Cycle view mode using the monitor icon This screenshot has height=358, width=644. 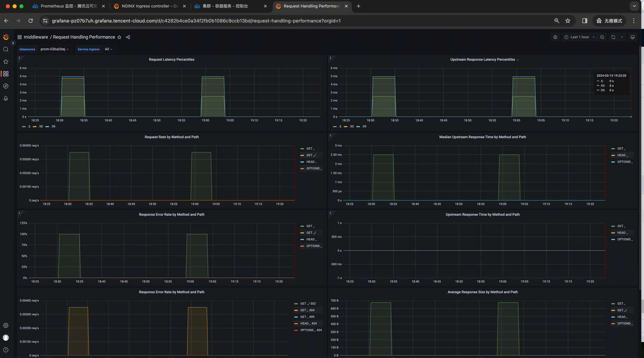click(x=632, y=37)
